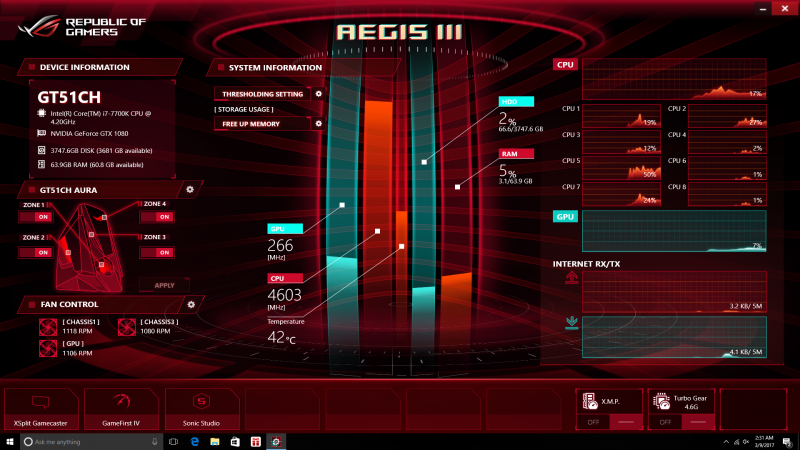Click the download traffic graph

click(x=674, y=337)
